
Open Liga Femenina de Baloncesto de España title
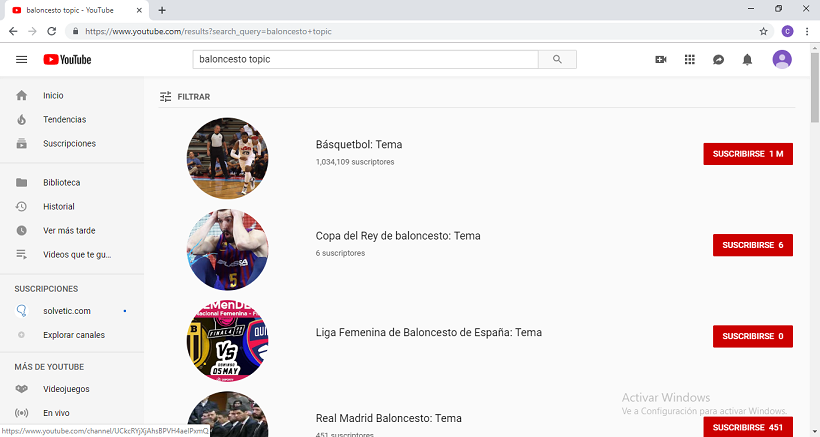[429, 332]
